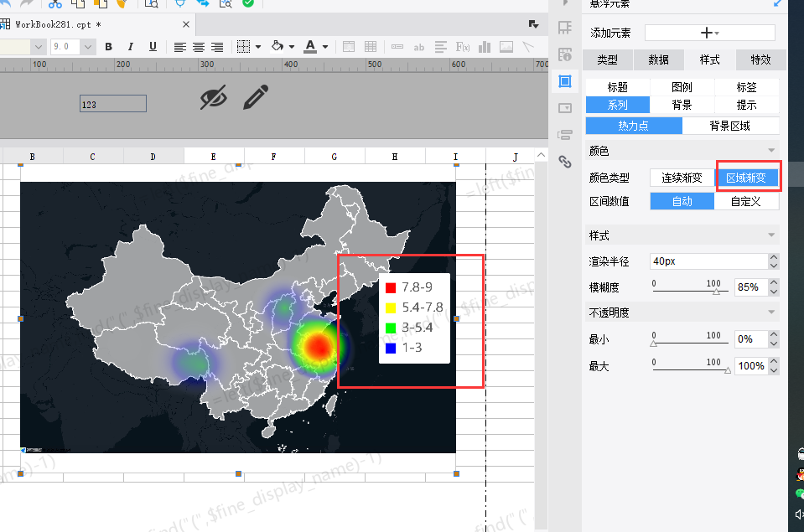The image size is (804, 532).
Task: Set interval value to 自定义
Action: tap(746, 201)
